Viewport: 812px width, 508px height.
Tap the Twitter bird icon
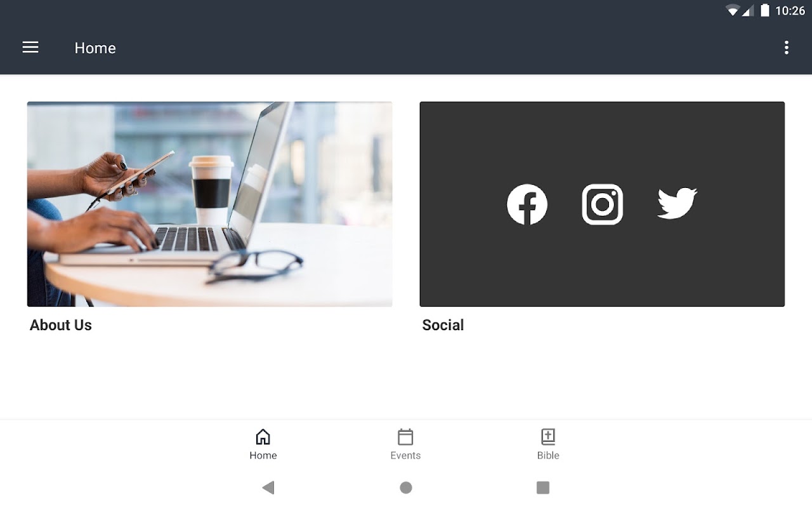678,204
